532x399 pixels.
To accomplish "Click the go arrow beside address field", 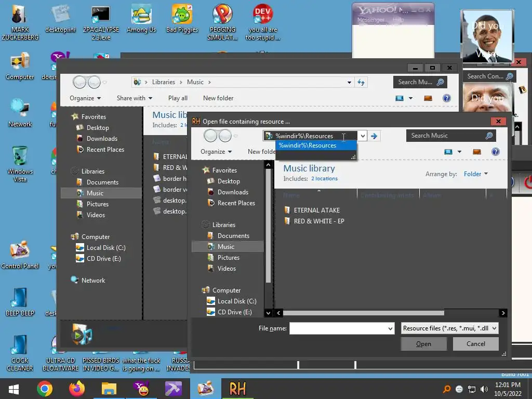I will click(374, 136).
